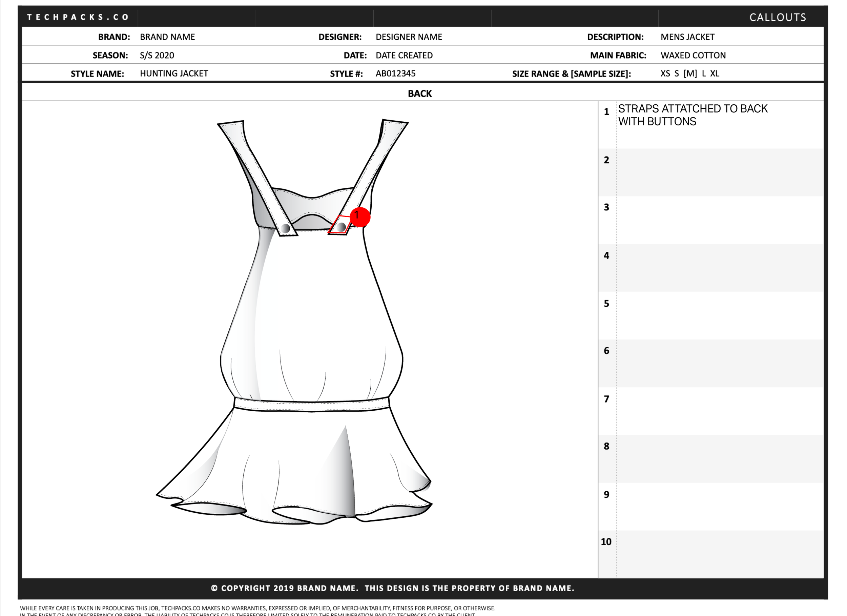Click the BRAND NAME field value
The height and width of the screenshot is (616, 847).
coord(167,37)
